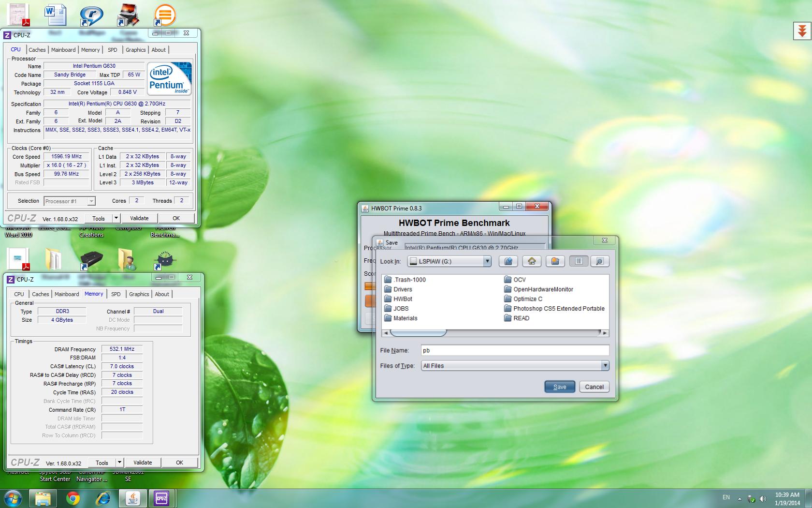Click the file list scroll right arrow
812x508 pixels.
(x=605, y=333)
